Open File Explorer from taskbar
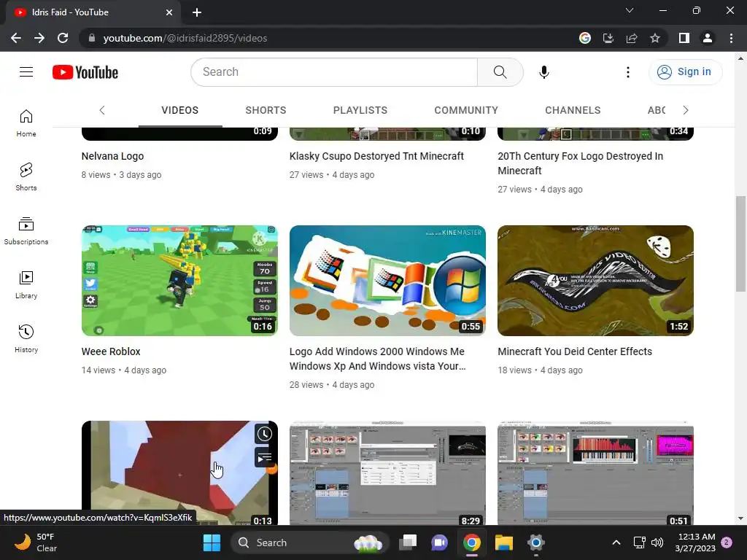 (503, 542)
